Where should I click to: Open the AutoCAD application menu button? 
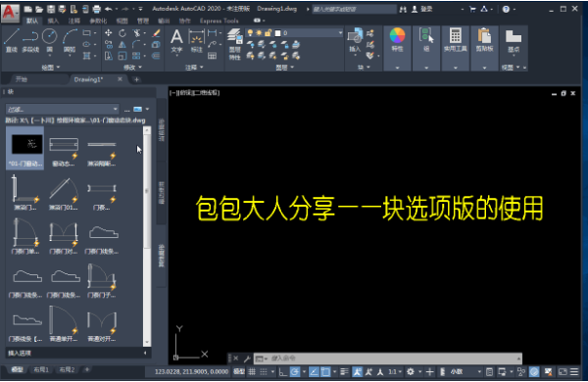10,13
